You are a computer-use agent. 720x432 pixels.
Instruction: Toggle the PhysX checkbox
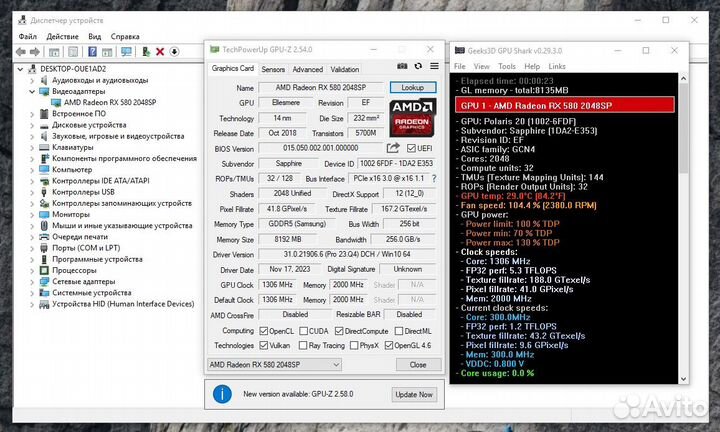click(354, 345)
